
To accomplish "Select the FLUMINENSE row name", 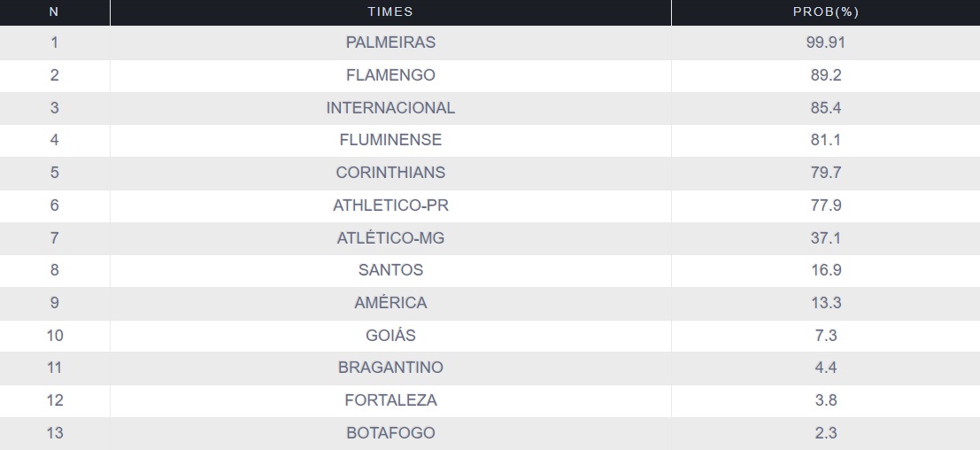I will pos(390,140).
